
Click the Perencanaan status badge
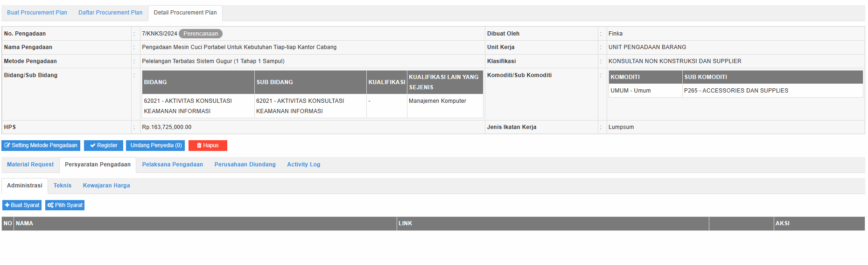click(x=201, y=34)
